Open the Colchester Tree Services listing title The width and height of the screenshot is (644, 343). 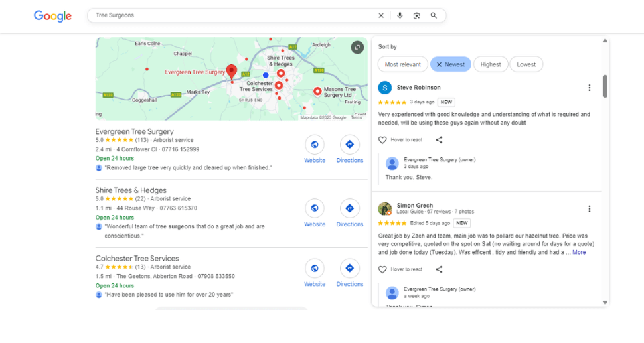coord(137,259)
